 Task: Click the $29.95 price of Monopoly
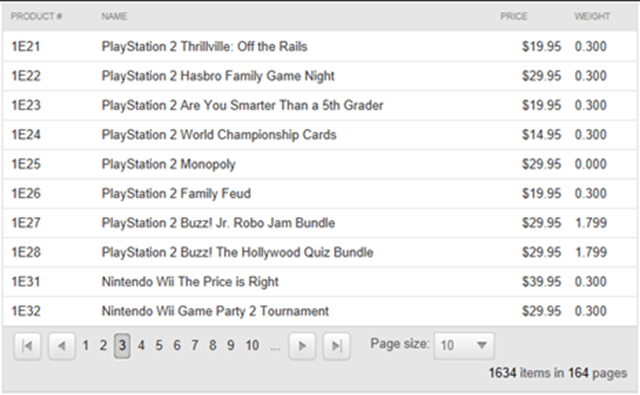[x=542, y=164]
